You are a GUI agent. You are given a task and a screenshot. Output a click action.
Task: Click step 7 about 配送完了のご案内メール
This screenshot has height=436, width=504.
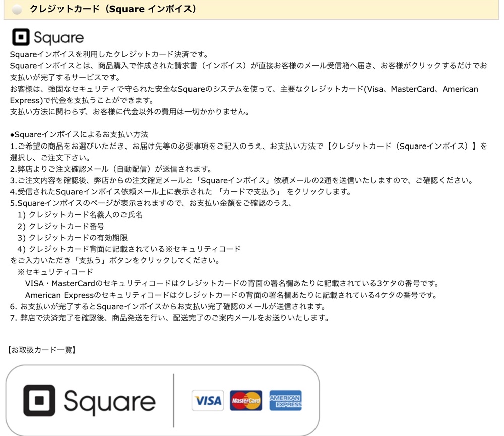tap(170, 318)
